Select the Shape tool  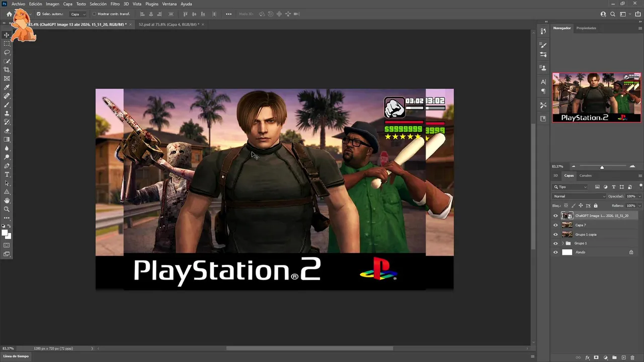(7, 192)
